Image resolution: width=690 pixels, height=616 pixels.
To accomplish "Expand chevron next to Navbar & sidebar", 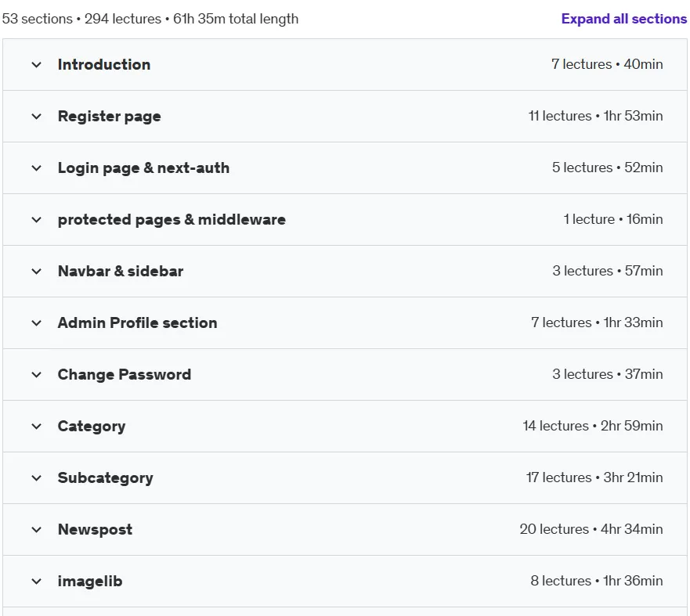I will click(x=37, y=272).
